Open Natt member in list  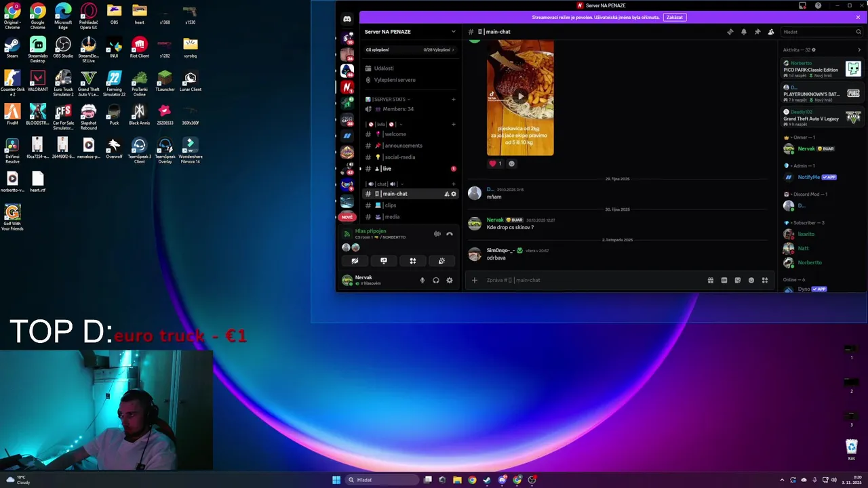[x=821, y=248]
